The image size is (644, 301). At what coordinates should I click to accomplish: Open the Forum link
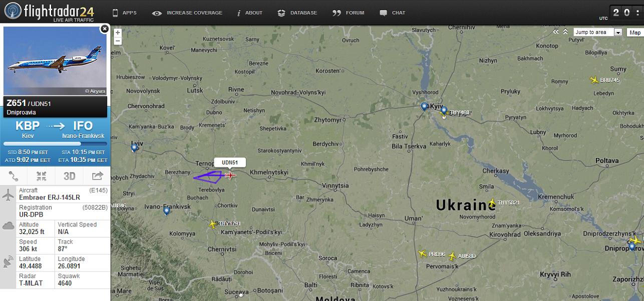pyautogui.click(x=349, y=12)
